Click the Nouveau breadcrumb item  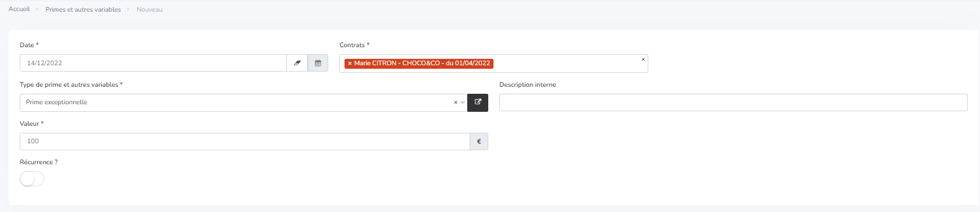pyautogui.click(x=150, y=9)
